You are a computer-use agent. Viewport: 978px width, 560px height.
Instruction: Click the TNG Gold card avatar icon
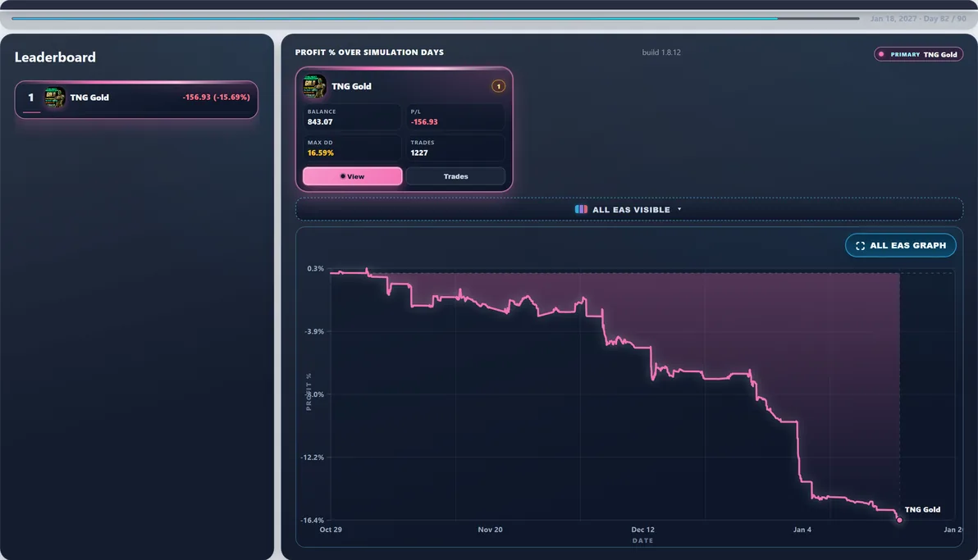point(314,86)
